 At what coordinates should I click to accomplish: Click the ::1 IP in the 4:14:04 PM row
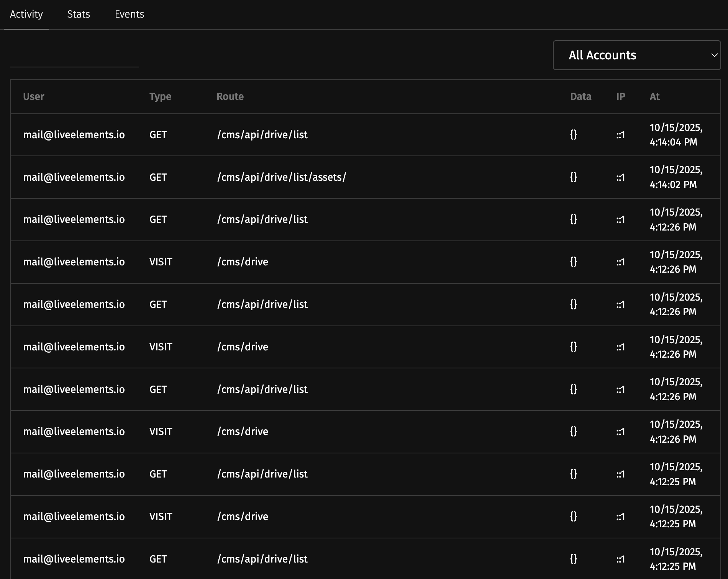pos(620,135)
